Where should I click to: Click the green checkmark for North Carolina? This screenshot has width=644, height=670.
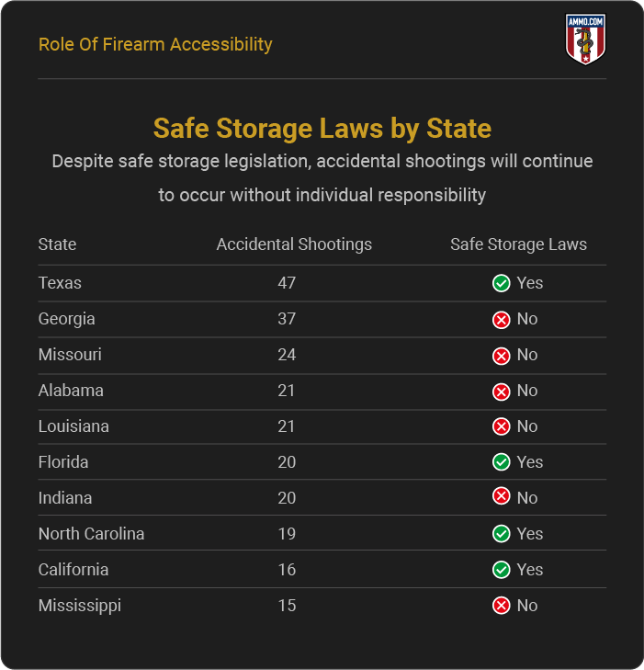[502, 534]
